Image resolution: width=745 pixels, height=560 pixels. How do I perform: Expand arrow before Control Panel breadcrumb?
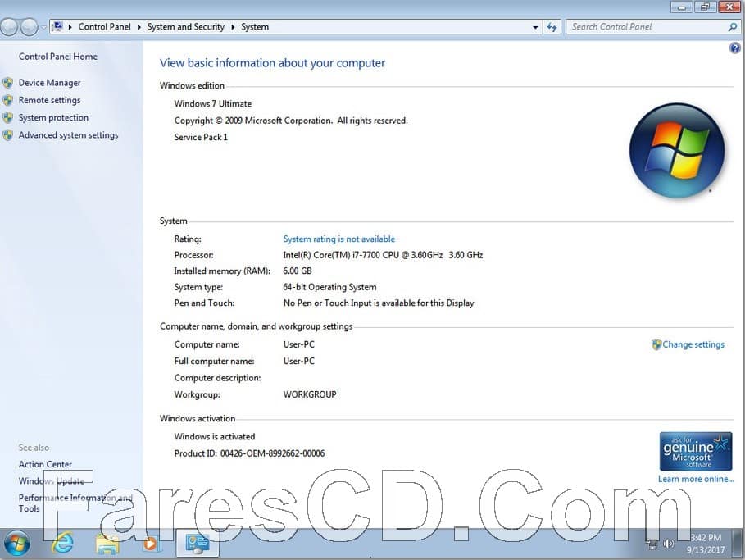coord(70,27)
